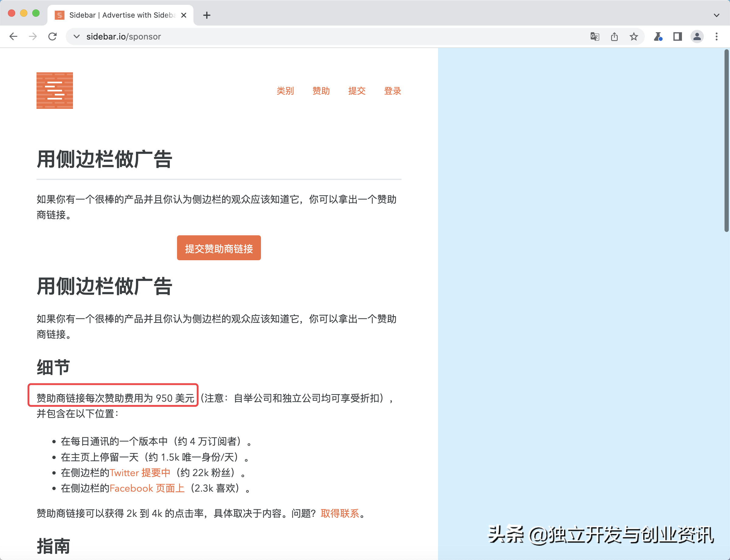Click the orange Sidebar logo

point(55,90)
